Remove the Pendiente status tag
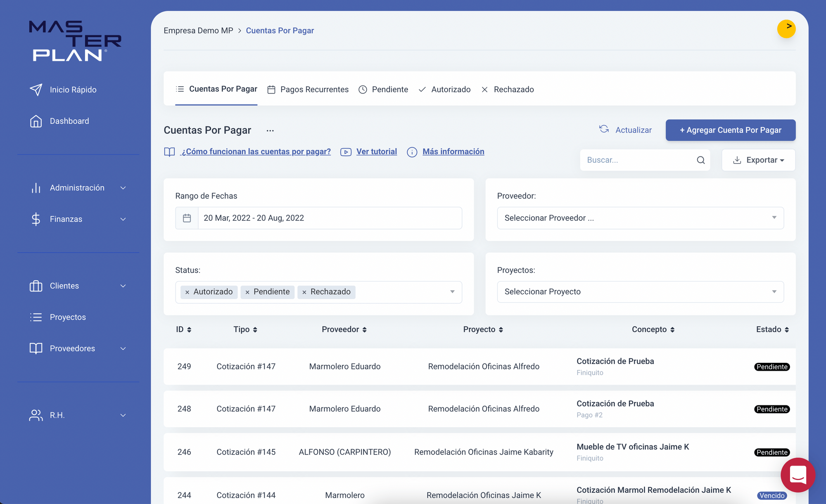Screen dimensions: 826x504 point(247,292)
